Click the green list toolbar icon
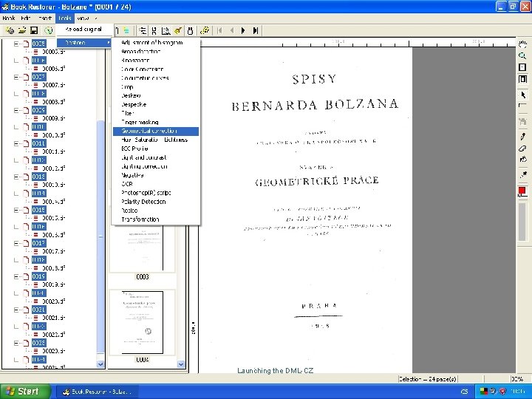Viewport: 532px width, 399px height. tap(126, 30)
